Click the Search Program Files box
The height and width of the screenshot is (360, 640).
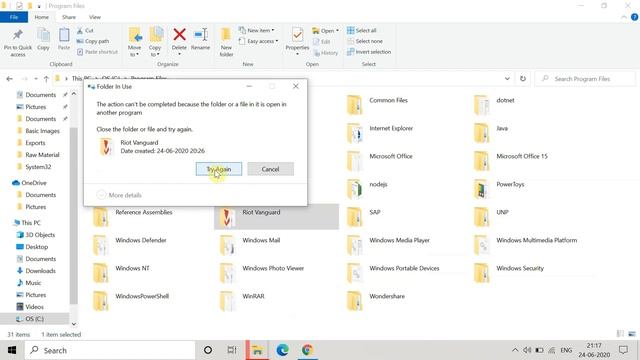585,79
